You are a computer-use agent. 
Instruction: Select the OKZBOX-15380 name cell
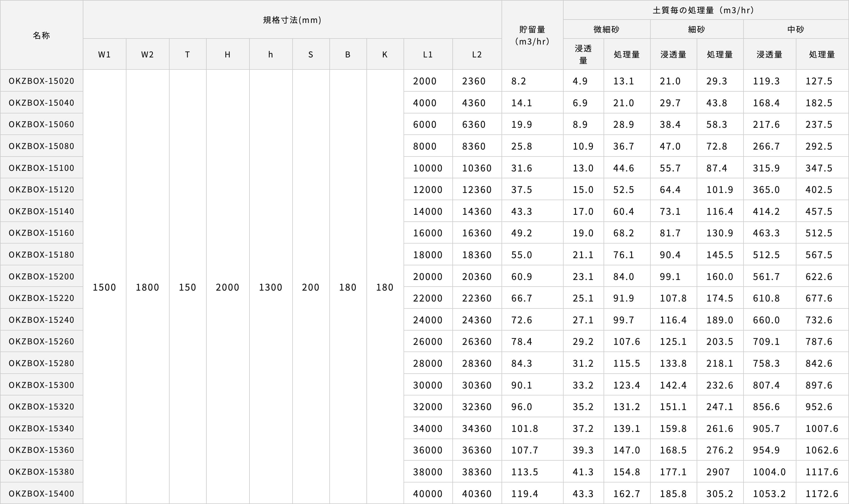click(x=41, y=471)
